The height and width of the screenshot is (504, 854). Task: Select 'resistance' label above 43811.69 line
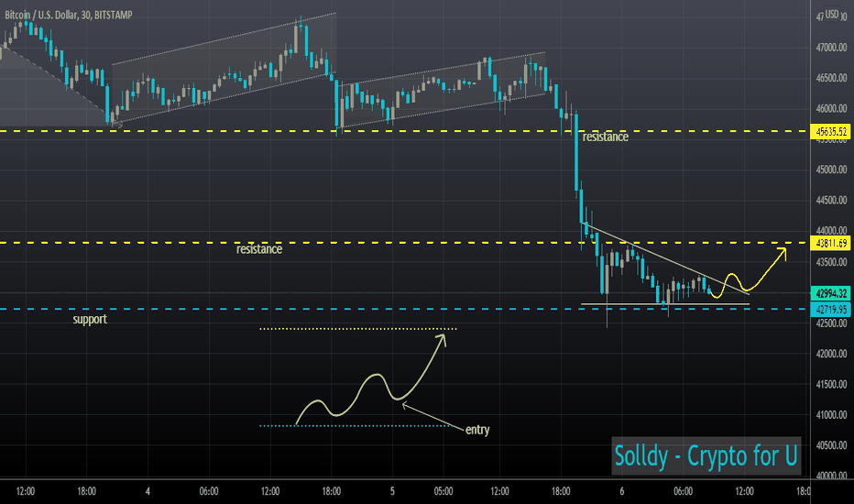[x=259, y=249]
